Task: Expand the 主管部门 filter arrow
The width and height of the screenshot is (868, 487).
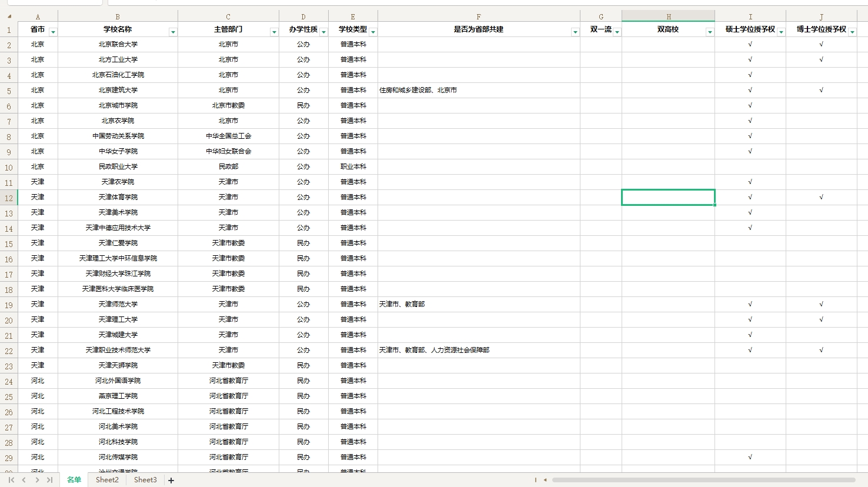Action: (274, 32)
